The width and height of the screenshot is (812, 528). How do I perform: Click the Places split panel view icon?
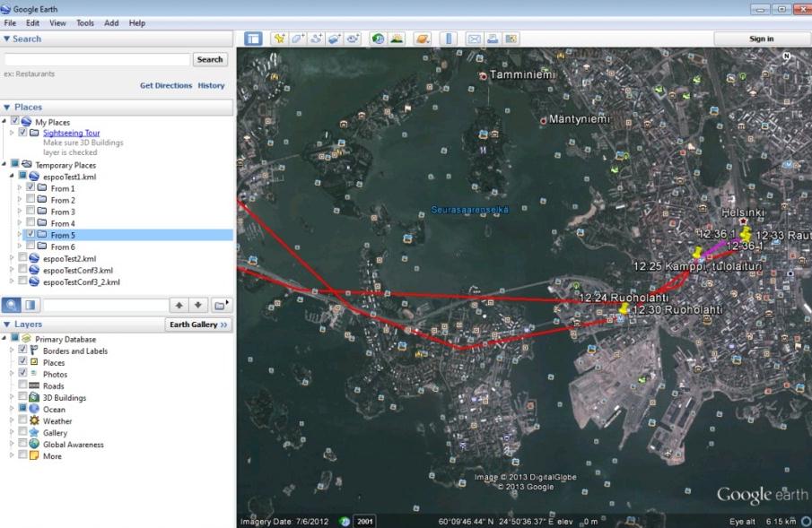tap(30, 305)
